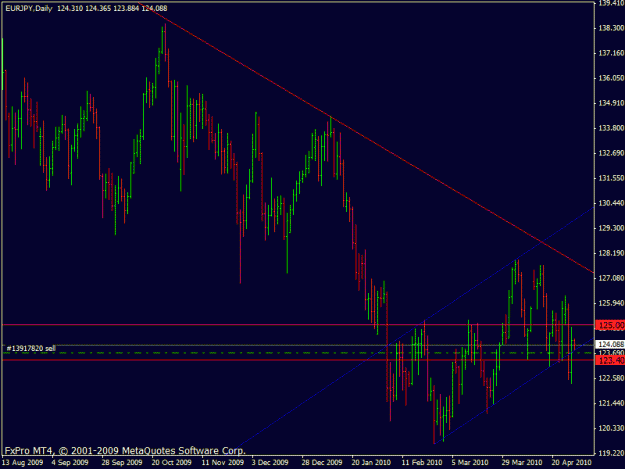Click the 136.050 price scale label
Screen dimensions: 625x469
point(611,78)
